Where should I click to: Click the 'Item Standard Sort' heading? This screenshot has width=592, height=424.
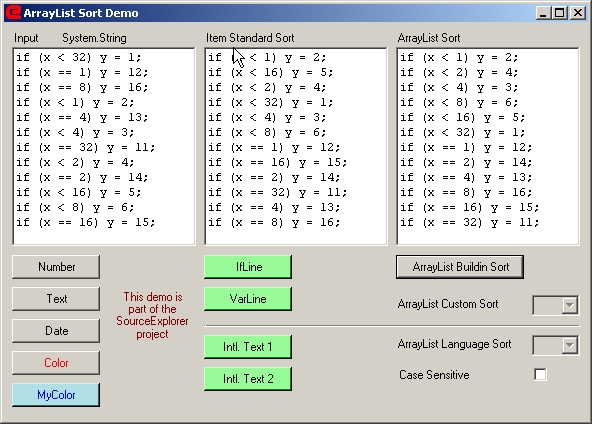coord(250,38)
